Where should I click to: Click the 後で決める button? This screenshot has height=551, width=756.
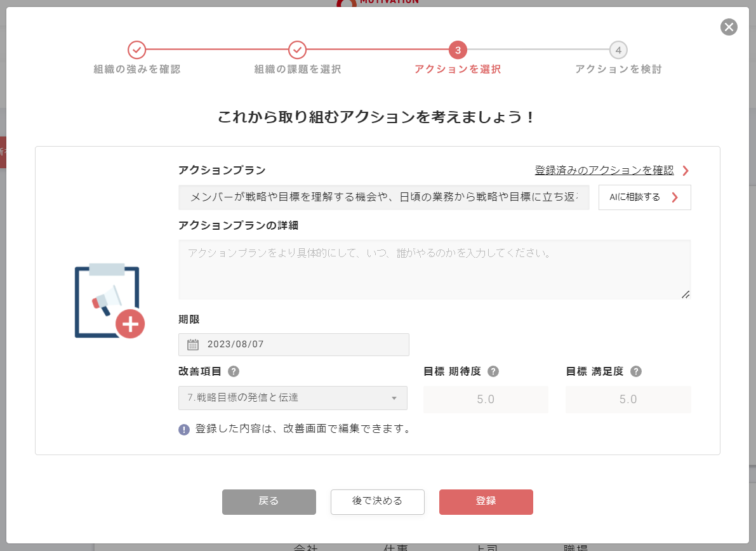(x=377, y=501)
